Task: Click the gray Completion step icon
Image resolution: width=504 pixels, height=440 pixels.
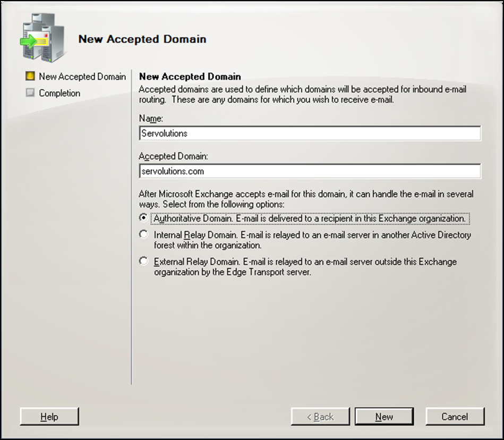Action: point(31,93)
